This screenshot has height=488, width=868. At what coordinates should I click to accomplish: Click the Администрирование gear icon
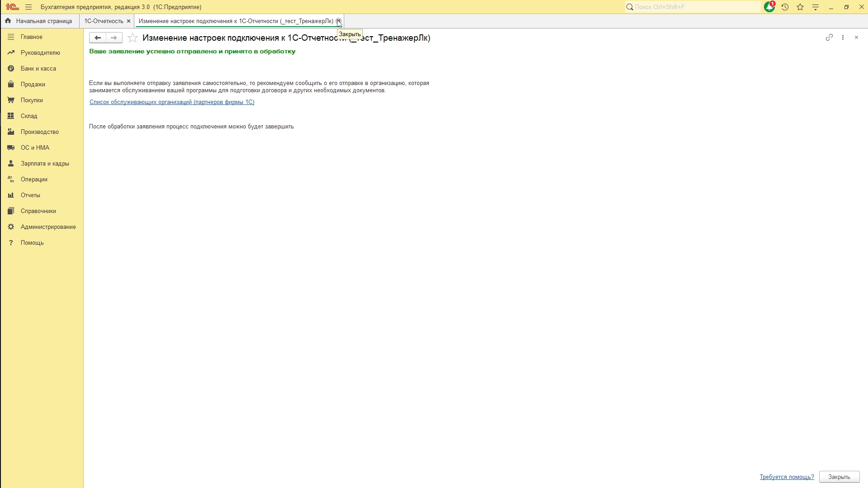(x=11, y=227)
